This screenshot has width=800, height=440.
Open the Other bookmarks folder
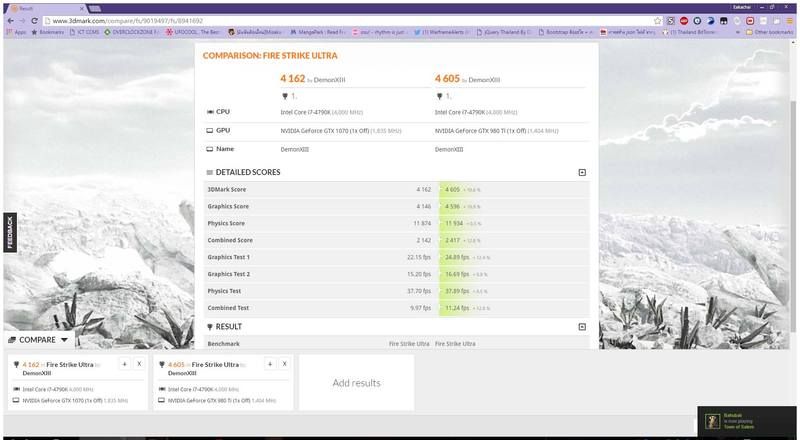click(x=769, y=32)
